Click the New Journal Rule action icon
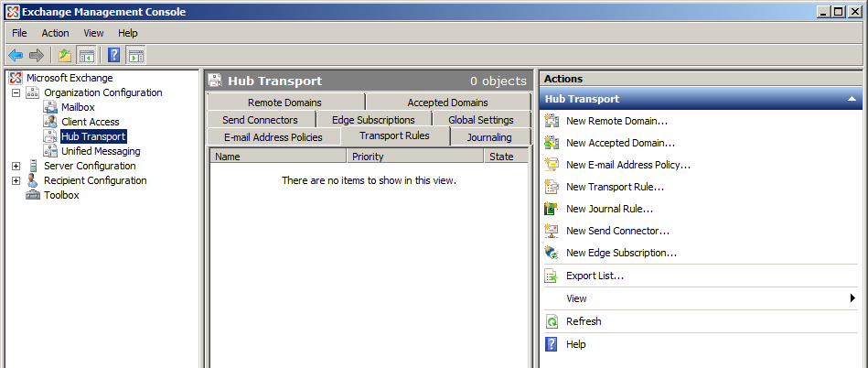868x368 pixels. [552, 209]
